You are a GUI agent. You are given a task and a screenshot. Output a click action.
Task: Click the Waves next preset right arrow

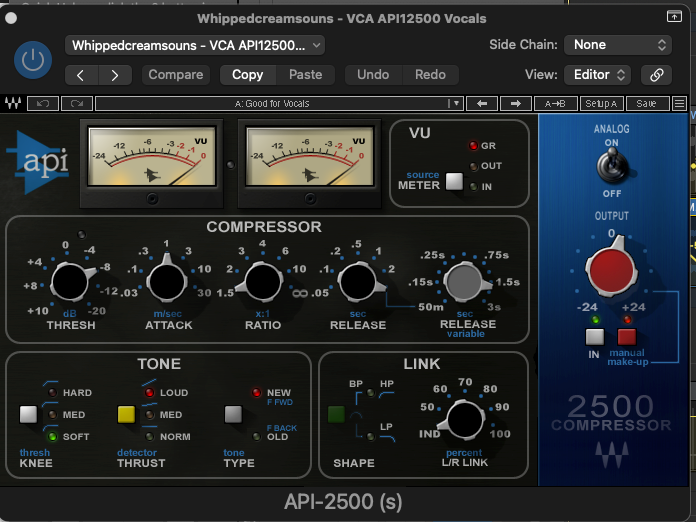pos(516,103)
